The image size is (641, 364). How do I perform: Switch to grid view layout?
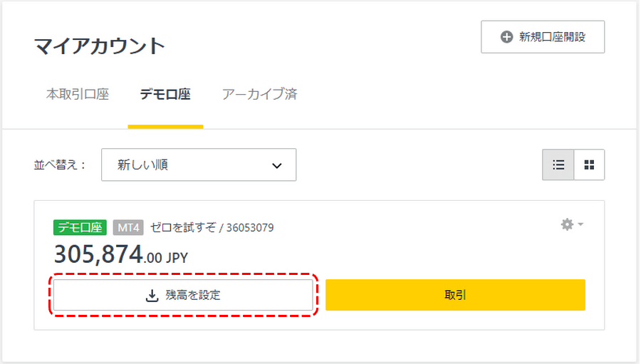(589, 165)
